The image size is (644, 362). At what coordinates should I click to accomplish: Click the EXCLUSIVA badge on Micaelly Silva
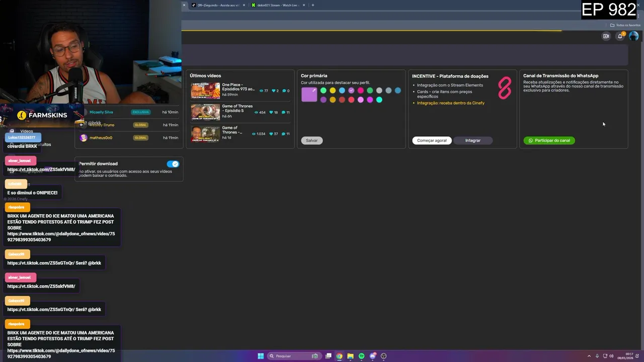pos(141,112)
